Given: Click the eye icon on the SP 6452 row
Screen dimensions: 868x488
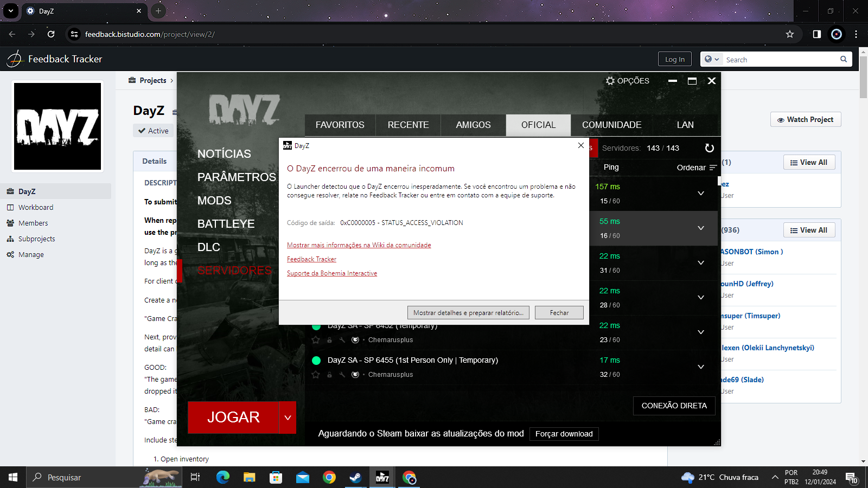Looking at the screenshot, I should pyautogui.click(x=355, y=340).
